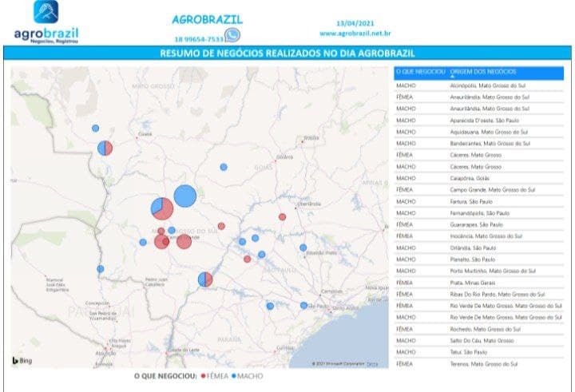Select the Fartura, São Paulo row
The height and width of the screenshot is (392, 575).
(x=479, y=202)
